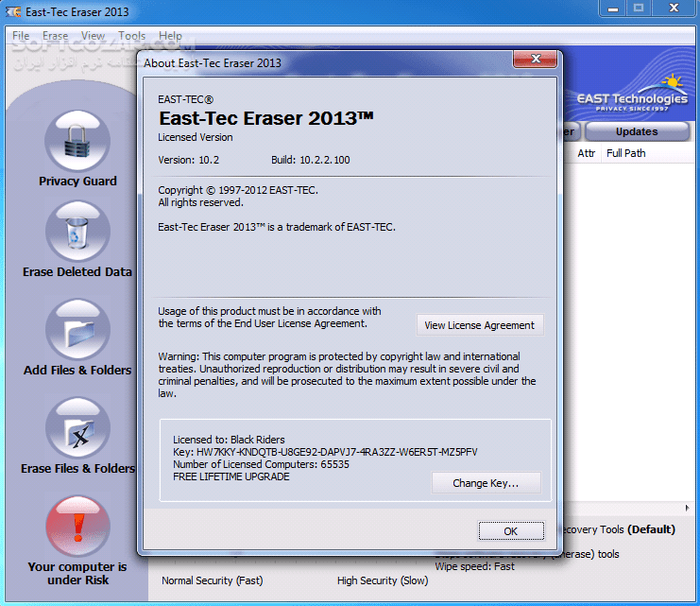Minimize the East-Tec Eraser main window
Screen dimensions: 700x606
pyautogui.click(x=613, y=9)
